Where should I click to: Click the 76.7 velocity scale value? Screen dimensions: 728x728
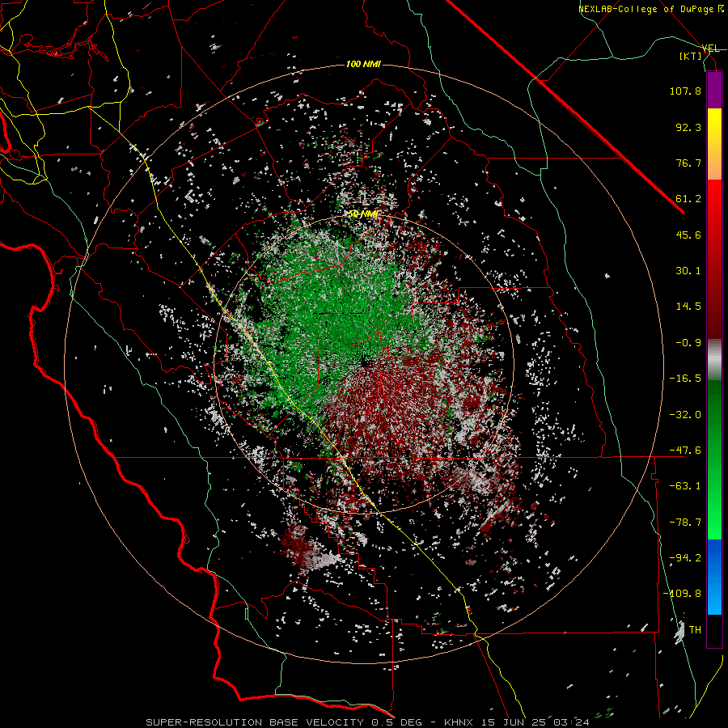tap(688, 163)
